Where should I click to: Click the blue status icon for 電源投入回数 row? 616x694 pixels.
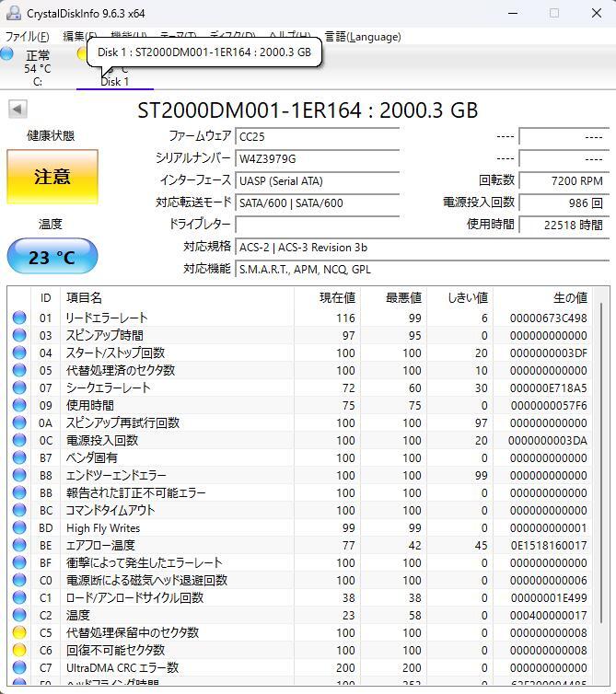19,440
